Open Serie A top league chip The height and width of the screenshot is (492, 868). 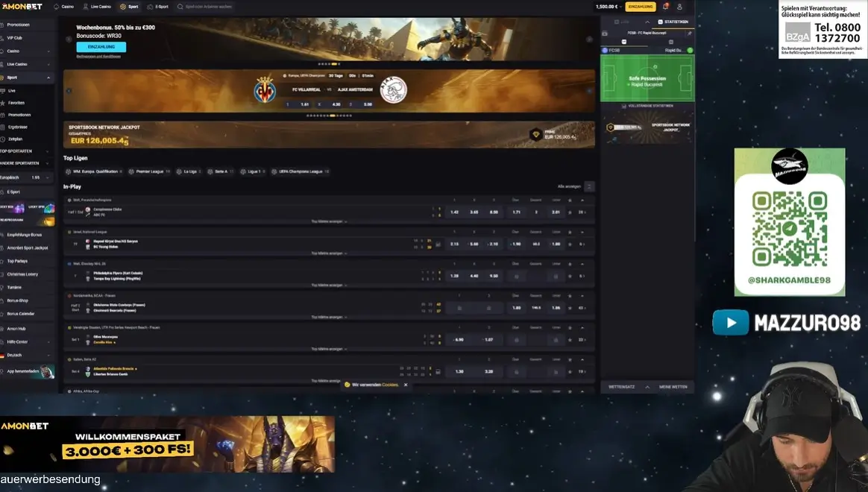tap(220, 171)
